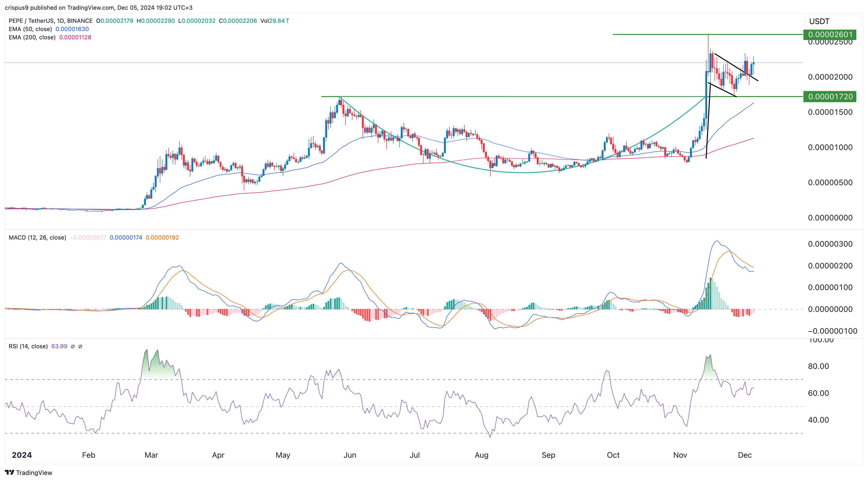Click the volume value Vol29.84 T

click(275, 21)
